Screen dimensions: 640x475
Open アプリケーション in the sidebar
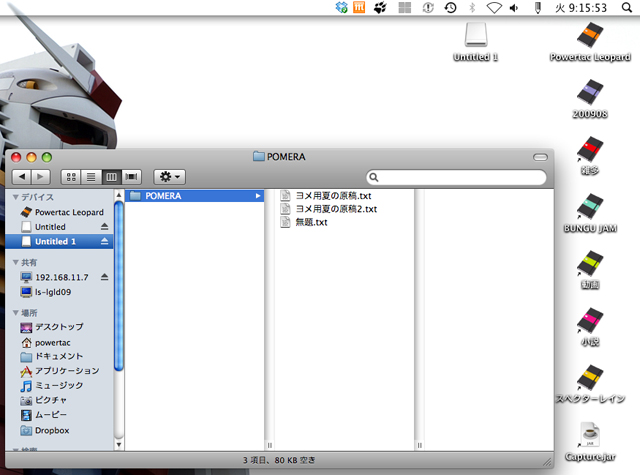click(x=59, y=371)
